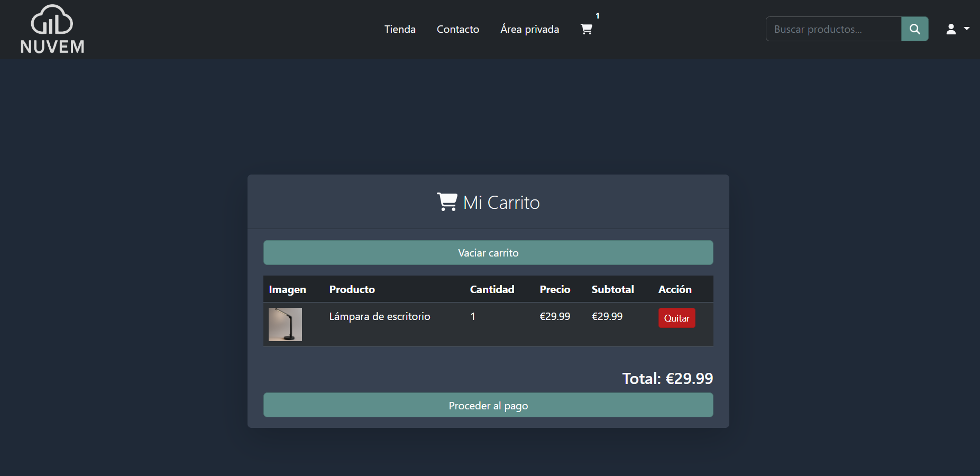Screen dimensions: 980x476
Task: Click the Cantidad column header
Action: pos(492,289)
